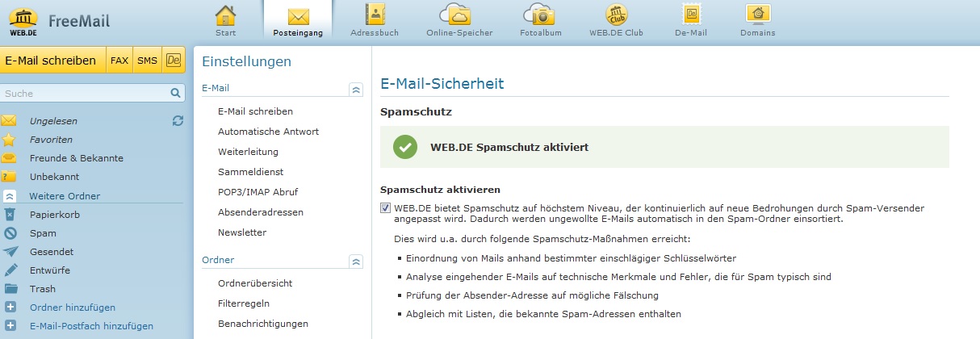Click the WEB.DE FreeMail logo
This screenshot has height=339, width=980.
click(x=59, y=20)
